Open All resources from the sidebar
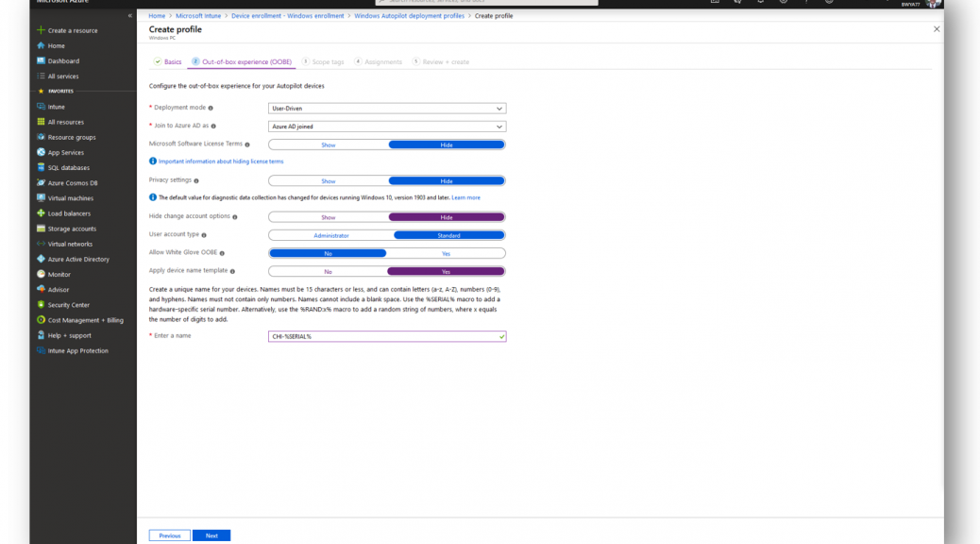This screenshot has width=980, height=544. tap(66, 122)
